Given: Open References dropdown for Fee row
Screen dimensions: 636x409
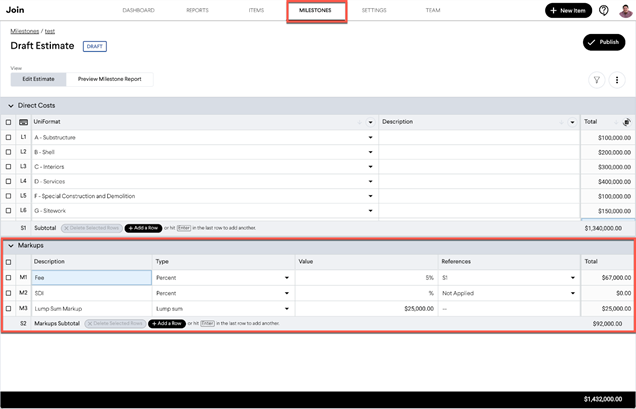Looking at the screenshot, I should tap(573, 278).
